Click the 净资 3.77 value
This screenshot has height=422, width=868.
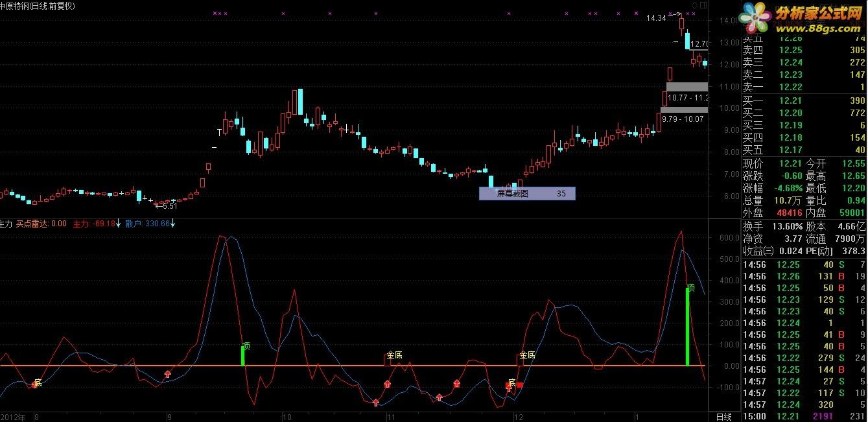pyautogui.click(x=792, y=239)
